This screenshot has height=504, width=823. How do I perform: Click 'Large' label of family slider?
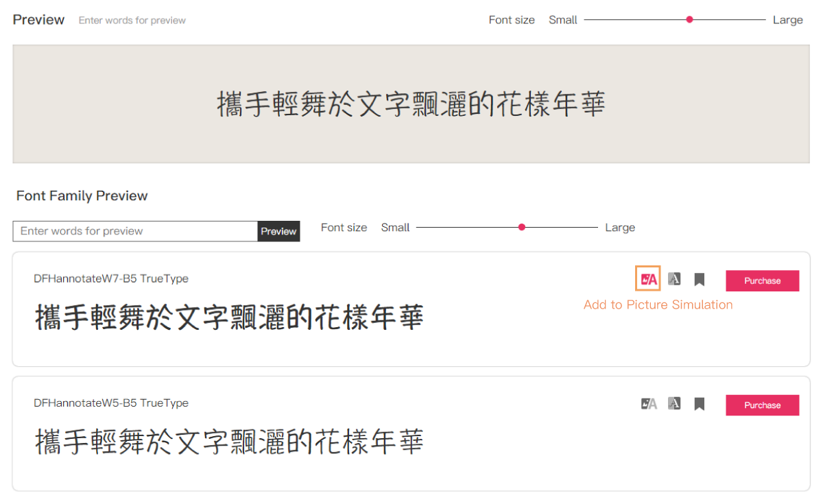pyautogui.click(x=620, y=227)
